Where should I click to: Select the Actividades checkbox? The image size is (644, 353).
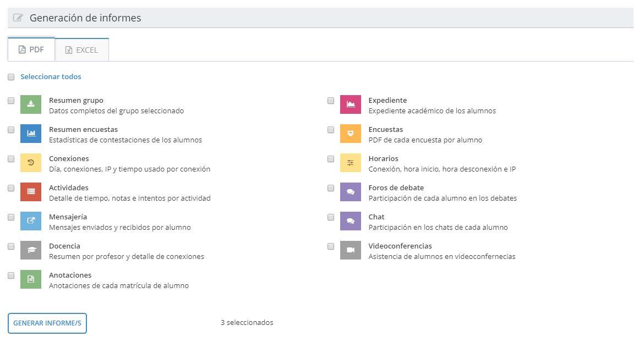point(11,188)
